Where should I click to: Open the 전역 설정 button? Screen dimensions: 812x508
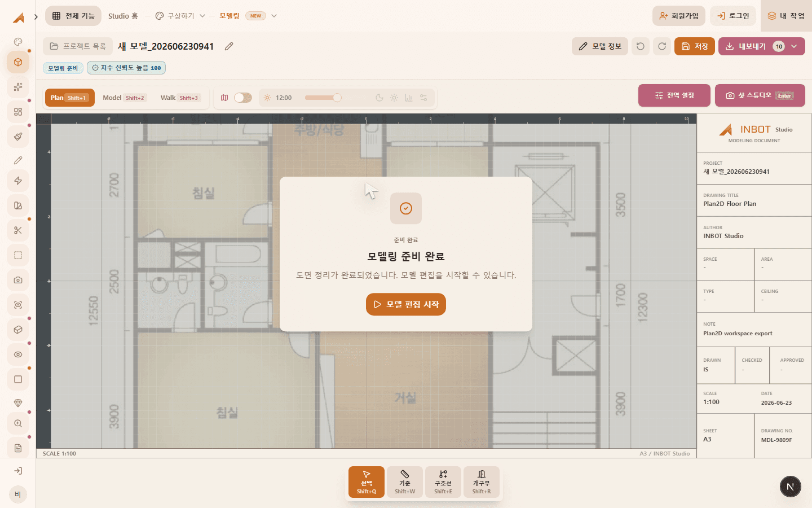(674, 95)
